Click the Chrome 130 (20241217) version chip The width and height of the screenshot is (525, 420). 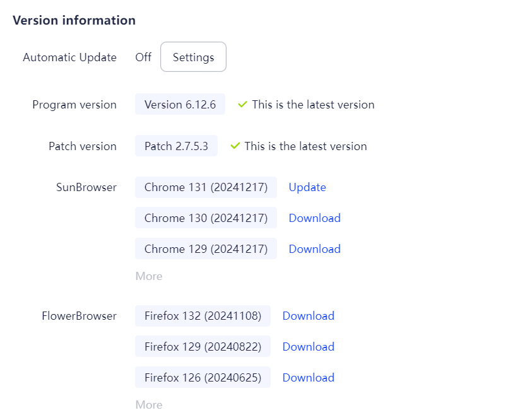coord(206,218)
